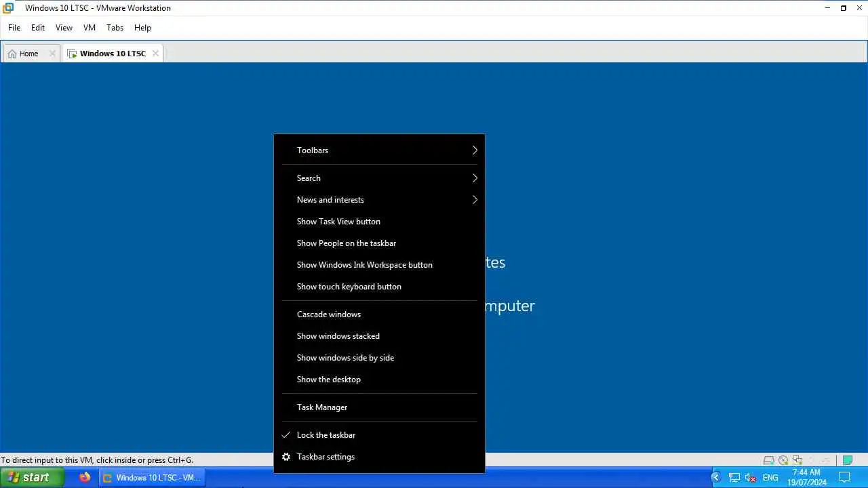The image size is (868, 488).
Task: Click the network adapter status icon
Action: click(797, 460)
